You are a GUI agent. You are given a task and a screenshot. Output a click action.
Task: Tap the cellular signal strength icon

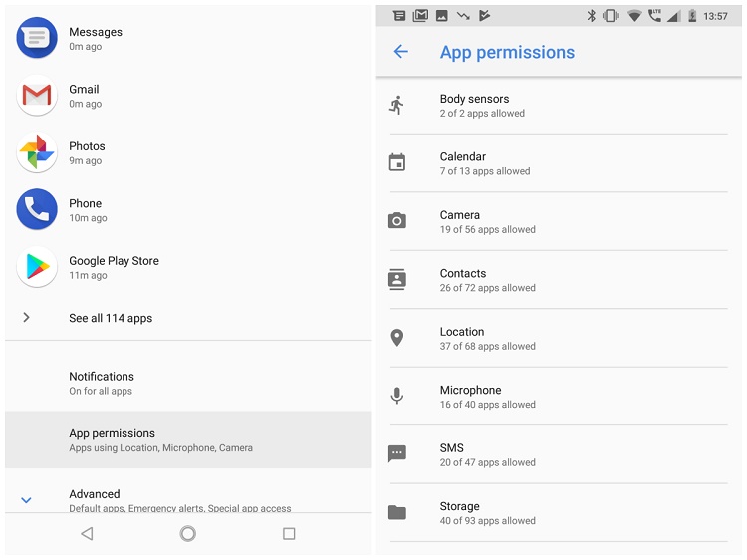pyautogui.click(x=672, y=17)
